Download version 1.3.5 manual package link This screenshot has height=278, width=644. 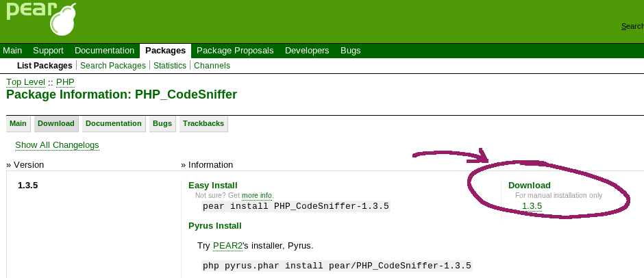(x=532, y=206)
